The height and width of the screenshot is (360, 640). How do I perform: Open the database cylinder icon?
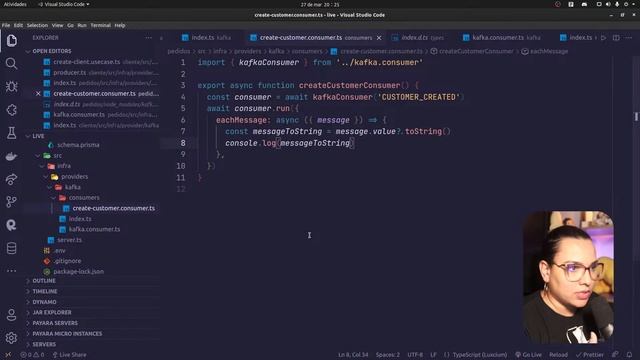click(x=11, y=248)
